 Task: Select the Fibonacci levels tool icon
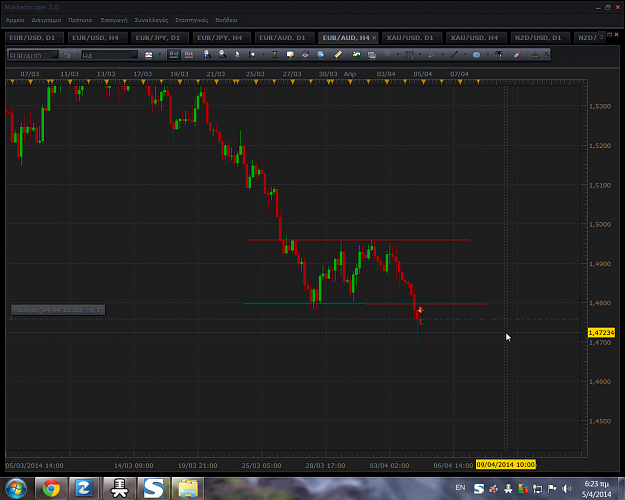click(409, 55)
